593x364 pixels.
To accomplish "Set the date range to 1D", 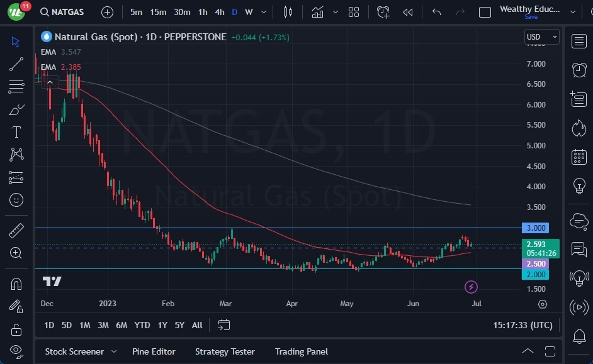I will [49, 325].
